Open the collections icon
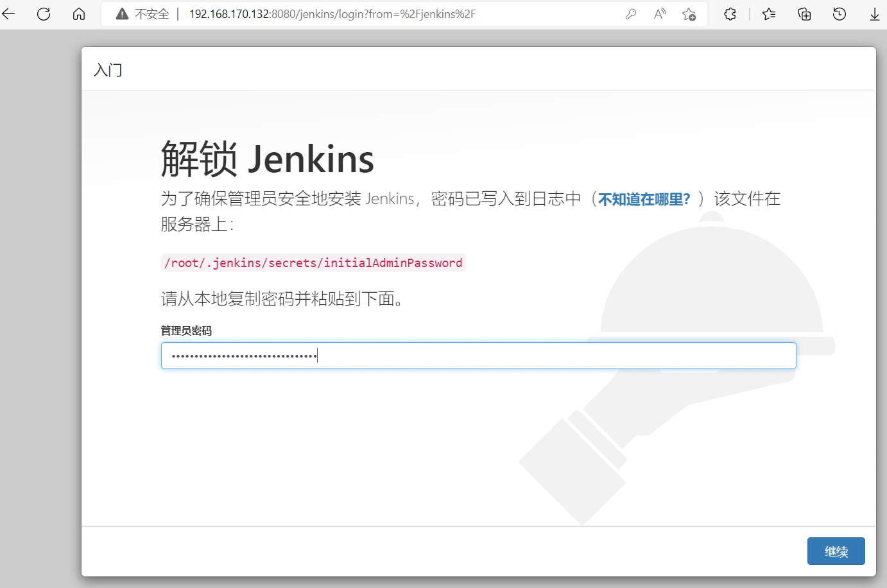 pyautogui.click(x=804, y=14)
